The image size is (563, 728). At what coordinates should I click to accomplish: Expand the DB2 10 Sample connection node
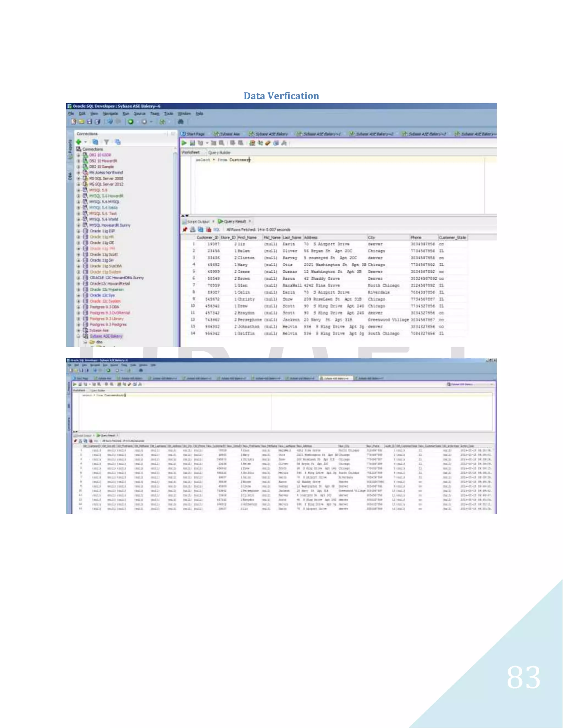(x=78, y=167)
